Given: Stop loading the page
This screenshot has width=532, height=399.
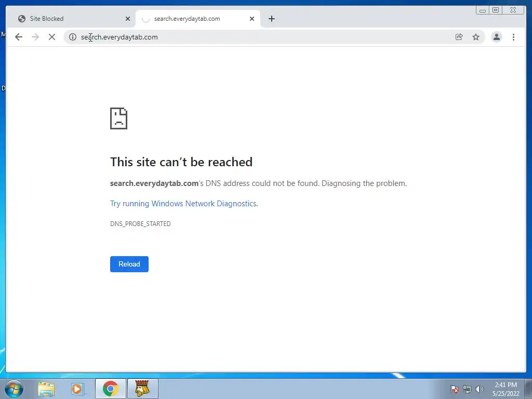Looking at the screenshot, I should 52,37.
